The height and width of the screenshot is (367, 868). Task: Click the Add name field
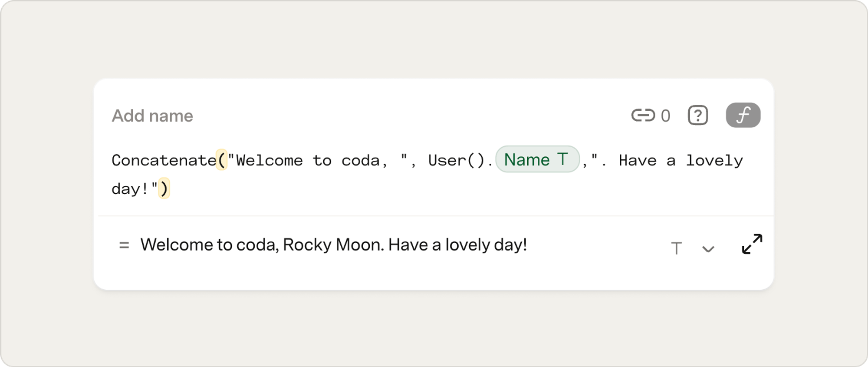pos(152,116)
